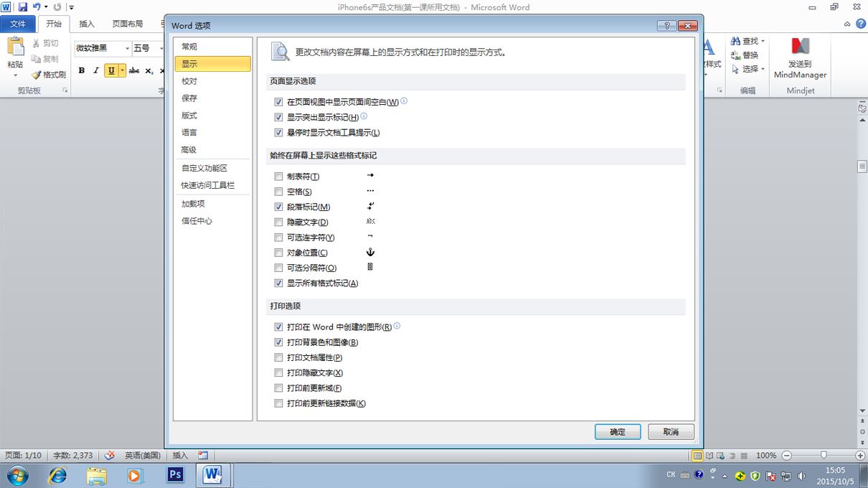The width and height of the screenshot is (868, 488).
Task: Undo the last action in Word
Action: (x=37, y=7)
